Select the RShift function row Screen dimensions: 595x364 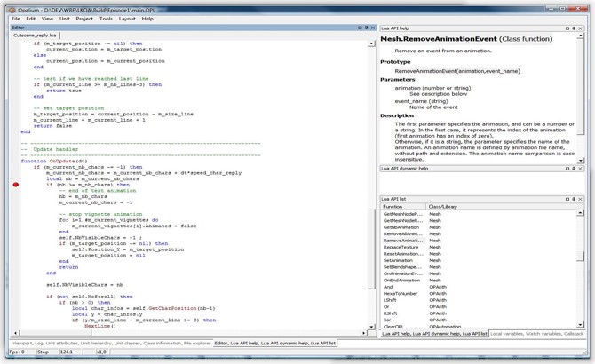(390, 313)
